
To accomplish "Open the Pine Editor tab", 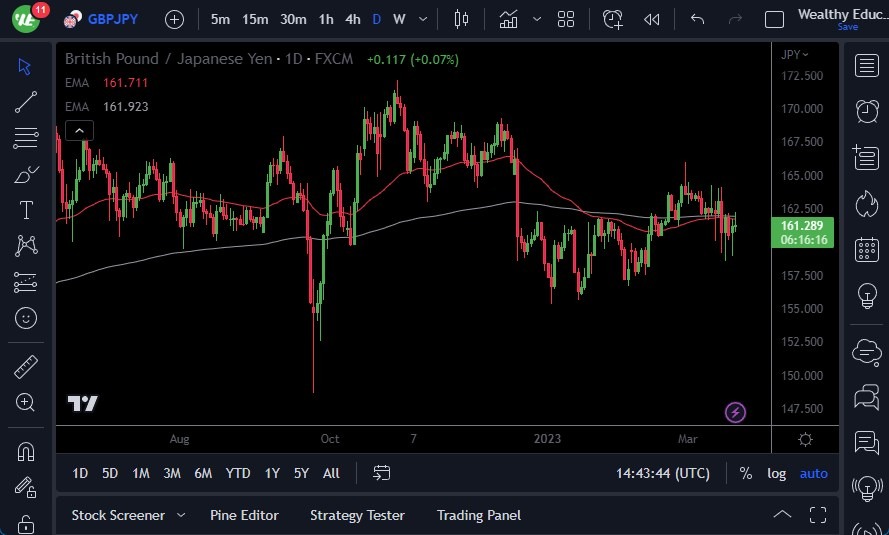I will coord(244,515).
